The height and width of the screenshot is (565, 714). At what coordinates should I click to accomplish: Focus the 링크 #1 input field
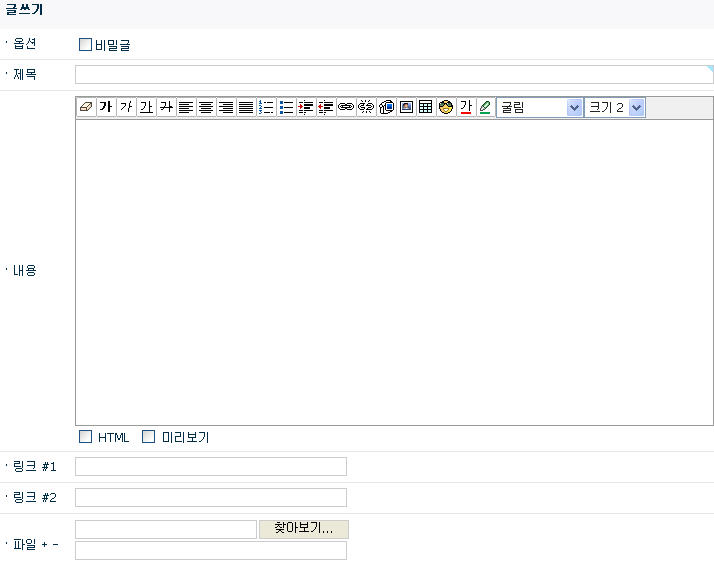click(211, 467)
